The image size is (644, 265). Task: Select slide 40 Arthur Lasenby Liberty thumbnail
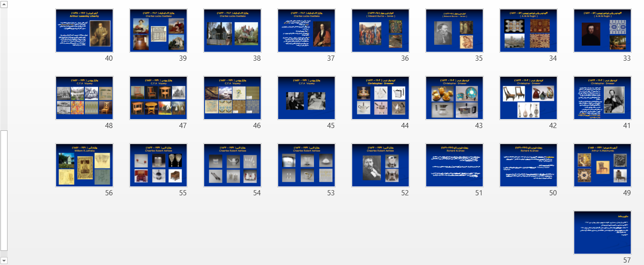pos(84,31)
